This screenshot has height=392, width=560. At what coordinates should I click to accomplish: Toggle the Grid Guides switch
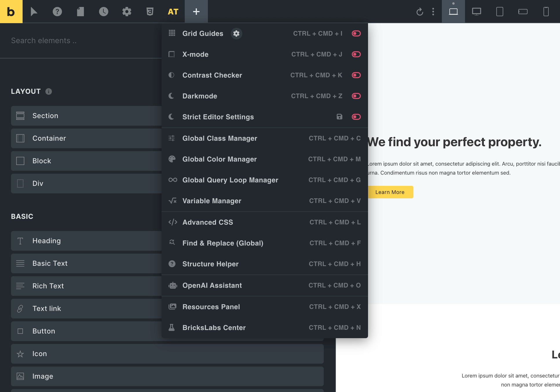coord(356,34)
